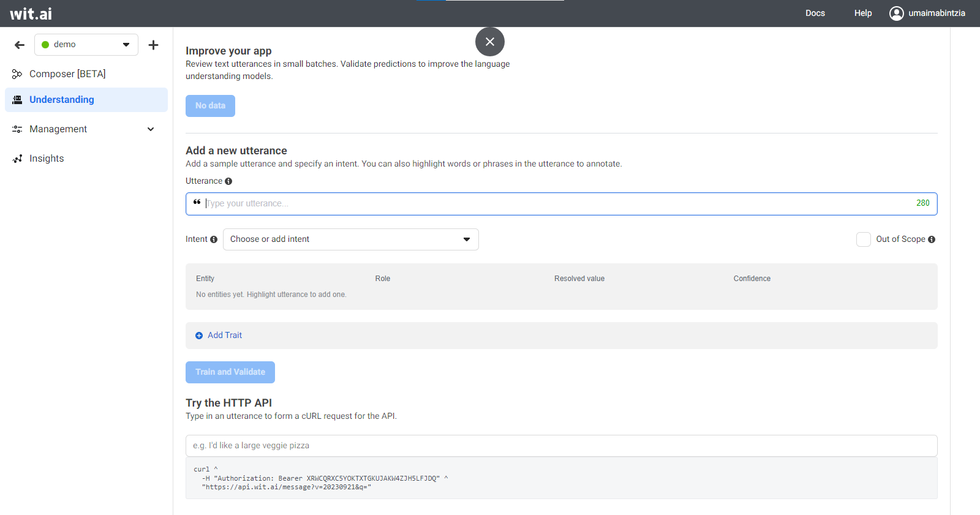Open Composer [BETA] in the sidebar
This screenshot has height=515, width=980.
click(x=67, y=74)
